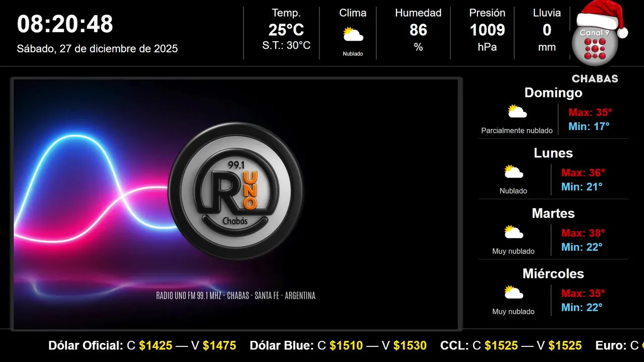
Task: Click Martes's Max: 38° value
Action: tap(583, 233)
